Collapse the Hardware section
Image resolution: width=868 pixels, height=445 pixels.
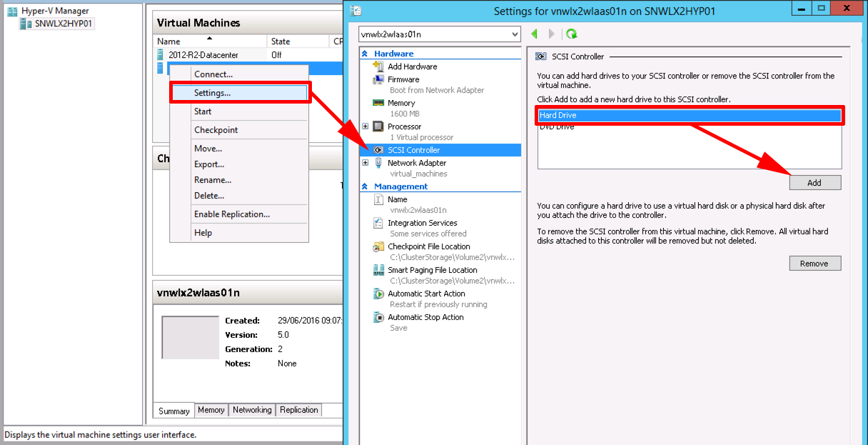365,54
